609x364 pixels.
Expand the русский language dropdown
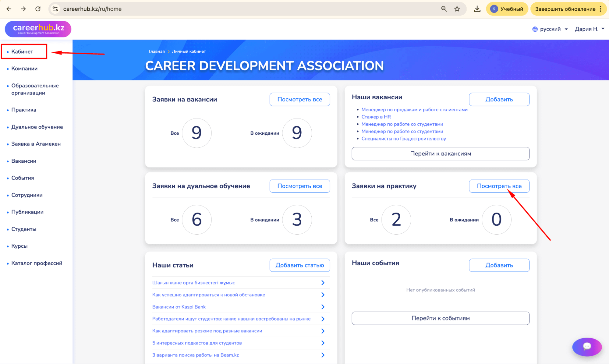[x=550, y=29]
